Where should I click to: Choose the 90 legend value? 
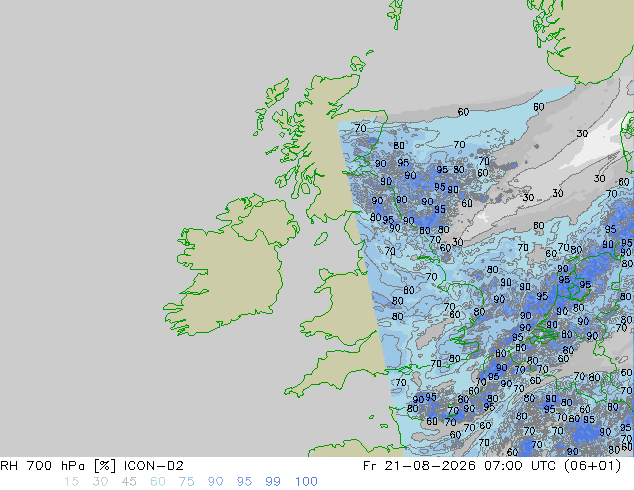215,482
